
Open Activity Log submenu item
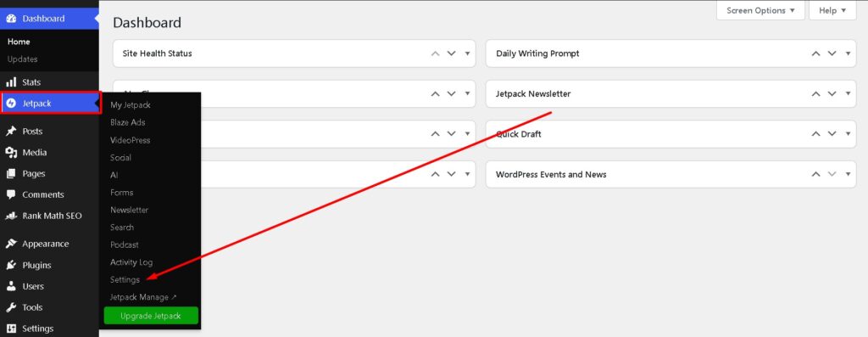(x=131, y=262)
